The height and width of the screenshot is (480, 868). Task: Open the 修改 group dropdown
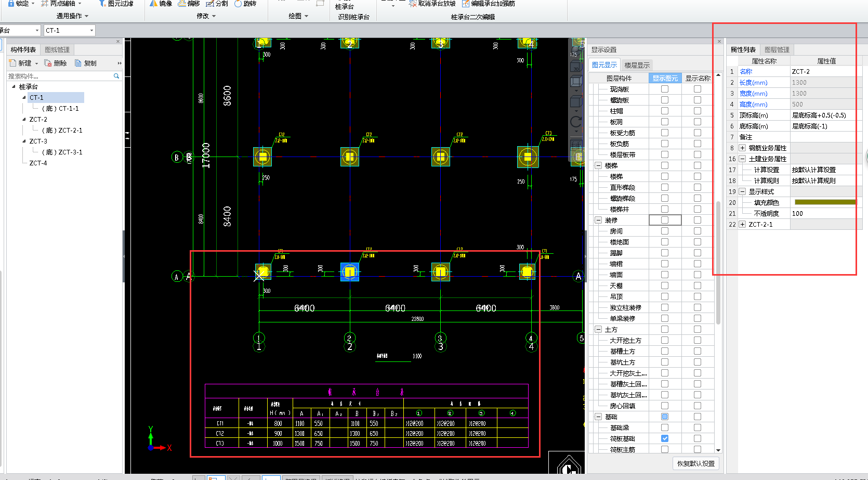206,16
